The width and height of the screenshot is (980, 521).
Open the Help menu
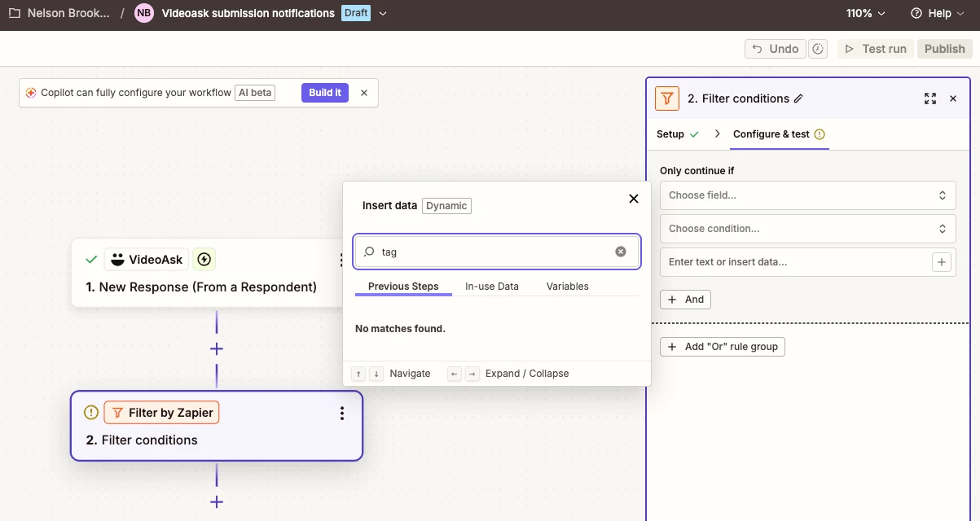tap(938, 13)
